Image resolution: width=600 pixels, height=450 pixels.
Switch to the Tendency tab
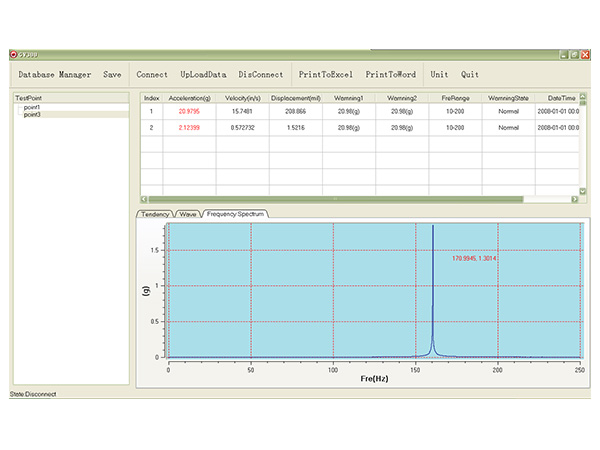155,214
